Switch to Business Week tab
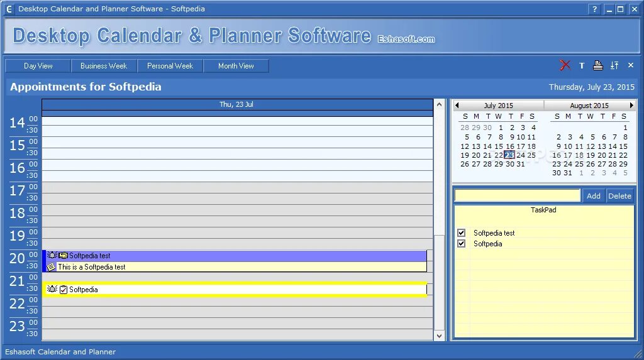The image size is (644, 360). click(x=104, y=66)
